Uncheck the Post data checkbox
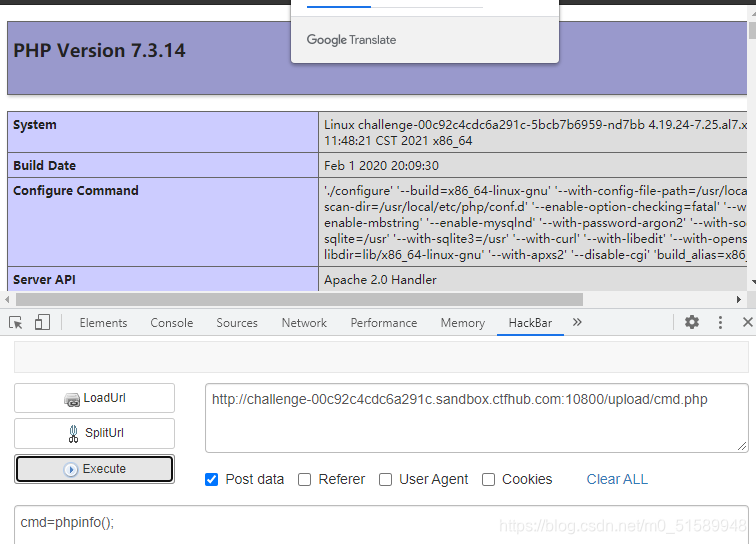Viewport: 756px width, 544px height. click(212, 479)
